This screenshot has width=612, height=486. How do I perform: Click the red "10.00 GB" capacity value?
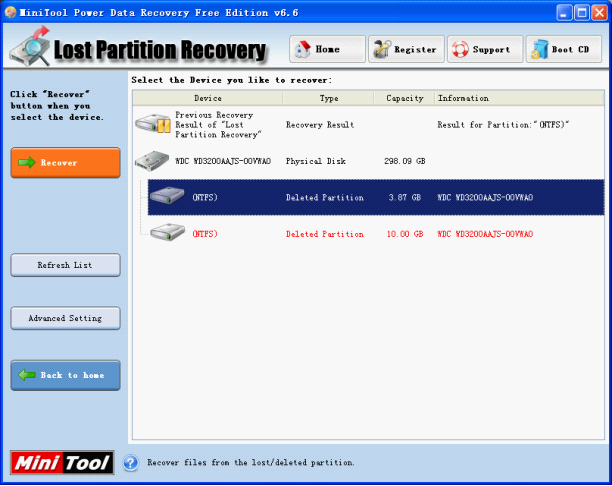point(405,234)
